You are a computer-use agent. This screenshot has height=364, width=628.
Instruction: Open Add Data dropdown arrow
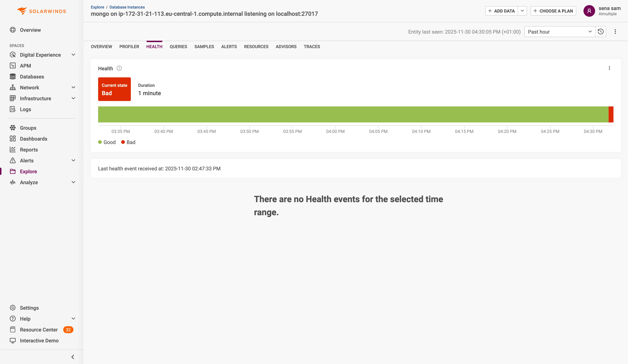point(522,11)
